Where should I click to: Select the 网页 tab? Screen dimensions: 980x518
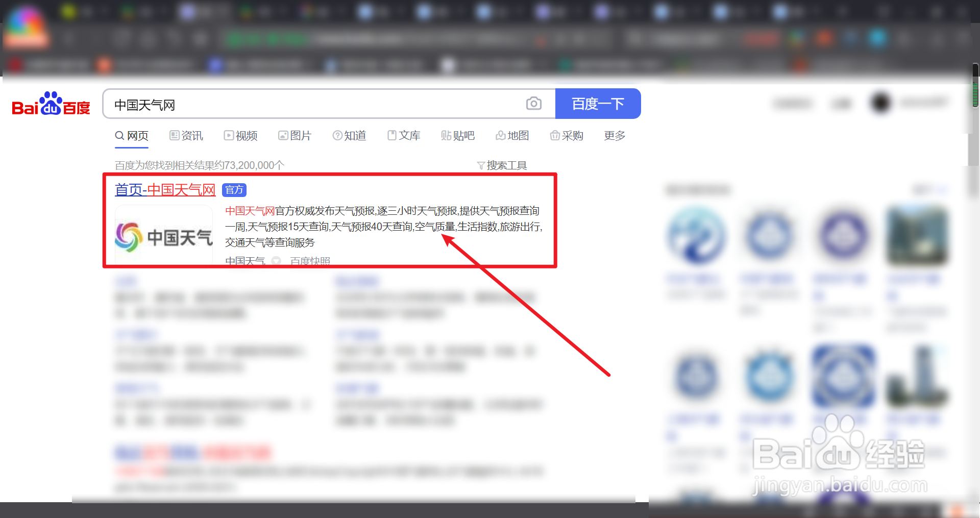click(132, 136)
